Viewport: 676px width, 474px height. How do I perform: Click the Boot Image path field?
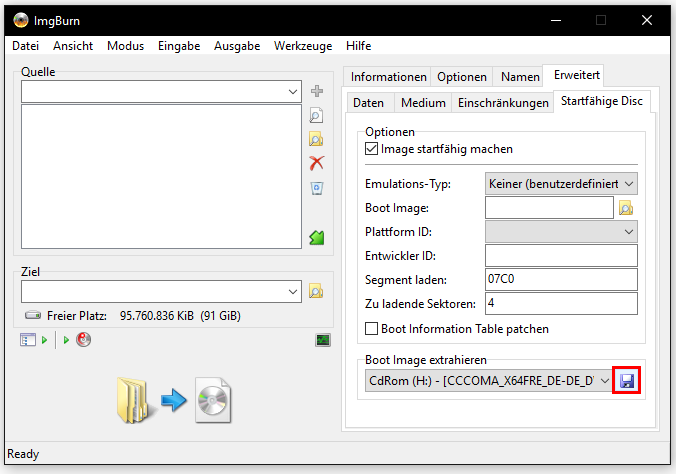point(549,208)
